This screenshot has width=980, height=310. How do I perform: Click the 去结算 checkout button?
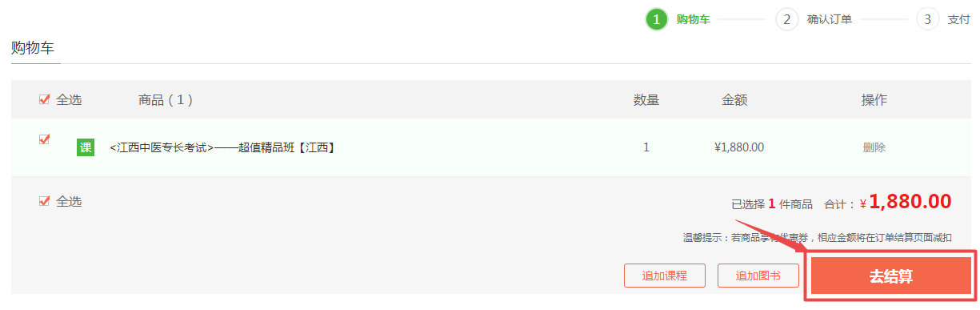(891, 276)
